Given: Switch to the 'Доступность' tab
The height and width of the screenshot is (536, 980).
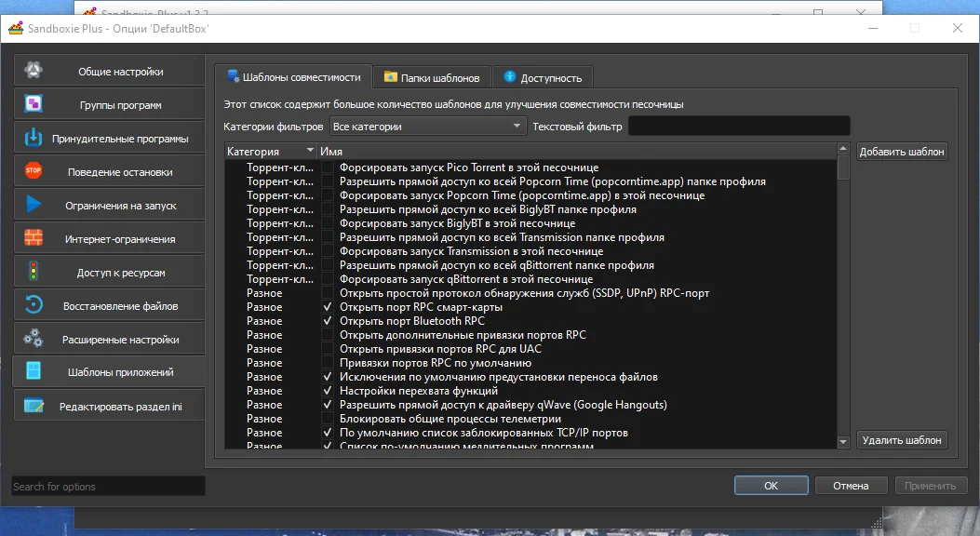Looking at the screenshot, I should coord(544,77).
